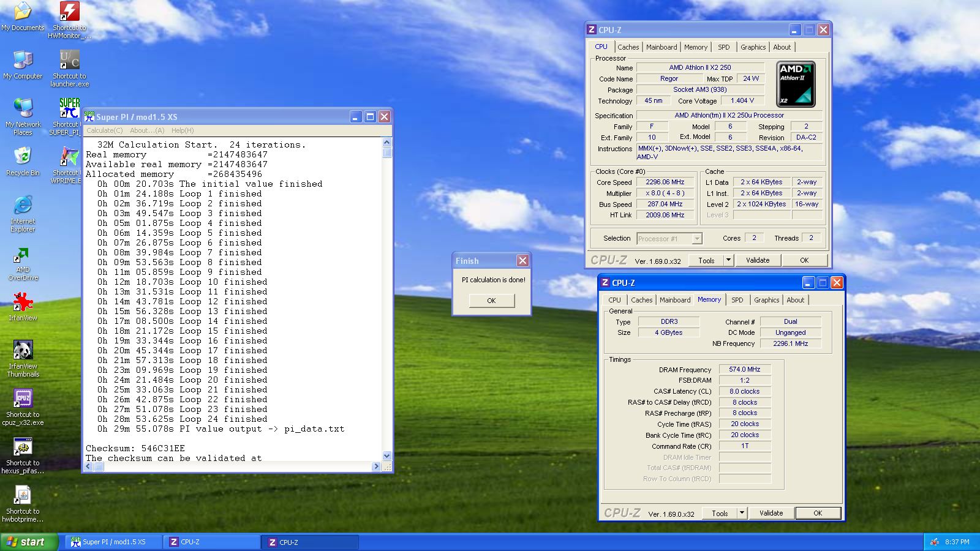Screen dimensions: 980x551
Task: Select the Caches tab in lower CPU-Z window
Action: click(x=641, y=300)
